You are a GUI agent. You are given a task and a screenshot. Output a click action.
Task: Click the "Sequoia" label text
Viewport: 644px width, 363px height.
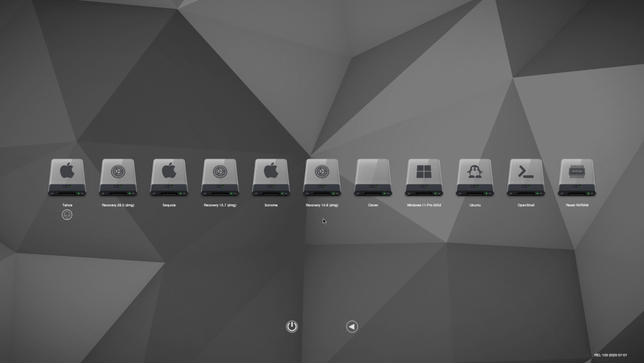click(x=169, y=205)
